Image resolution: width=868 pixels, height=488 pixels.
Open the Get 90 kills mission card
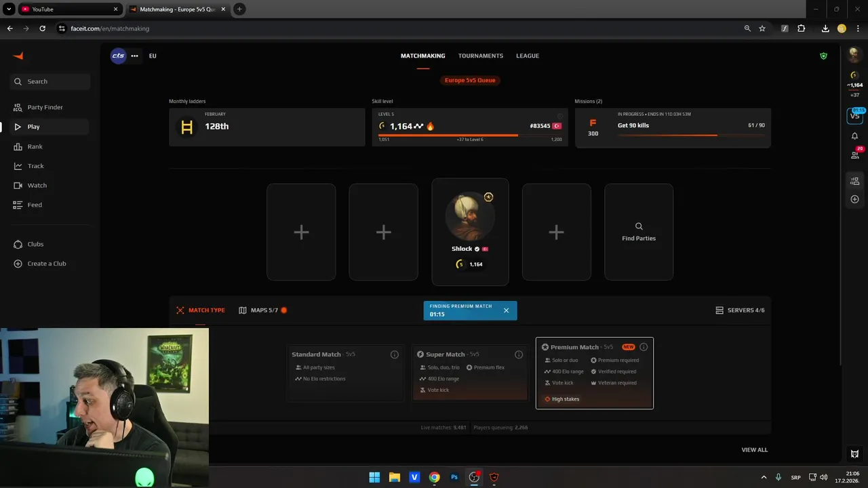[673, 127]
